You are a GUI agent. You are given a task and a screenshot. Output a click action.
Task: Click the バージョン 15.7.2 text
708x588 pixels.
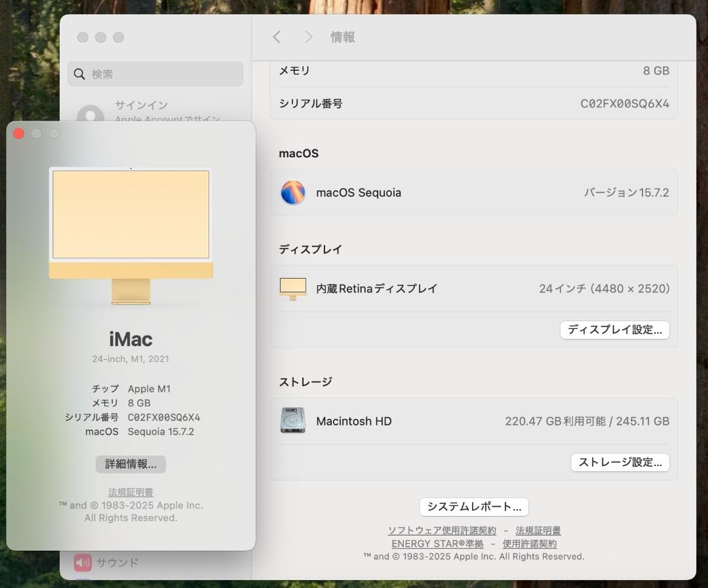point(626,193)
